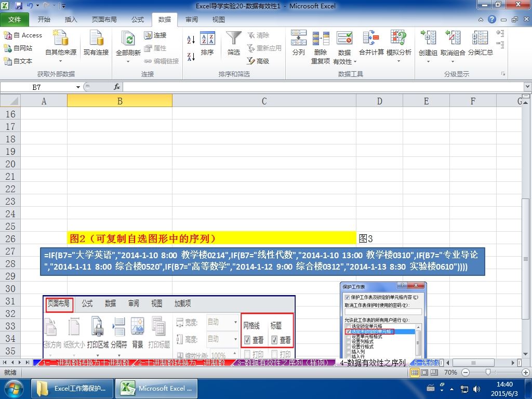Select row 20 header
This screenshot has width=532, height=399.
click(x=10, y=164)
